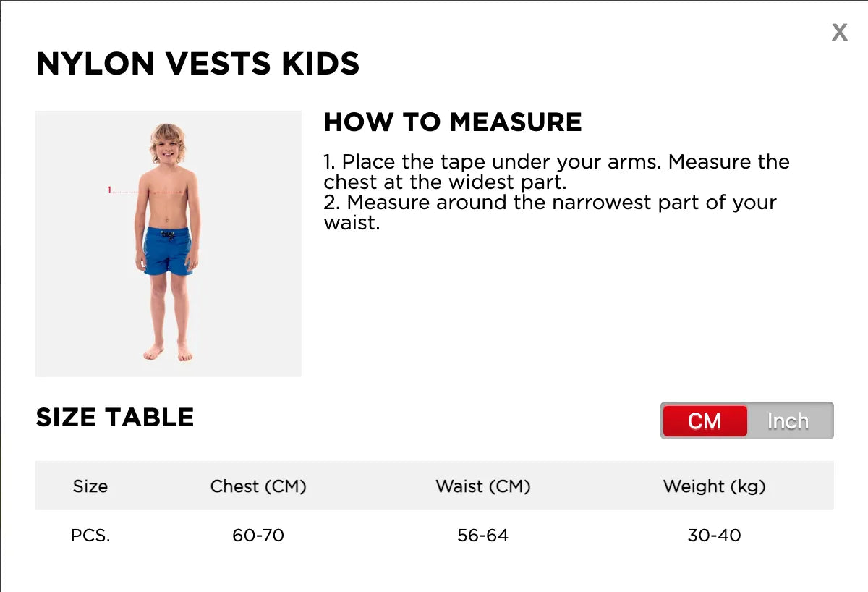The image size is (868, 592).
Task: Click the 60-70 chest value cell
Action: (x=258, y=536)
